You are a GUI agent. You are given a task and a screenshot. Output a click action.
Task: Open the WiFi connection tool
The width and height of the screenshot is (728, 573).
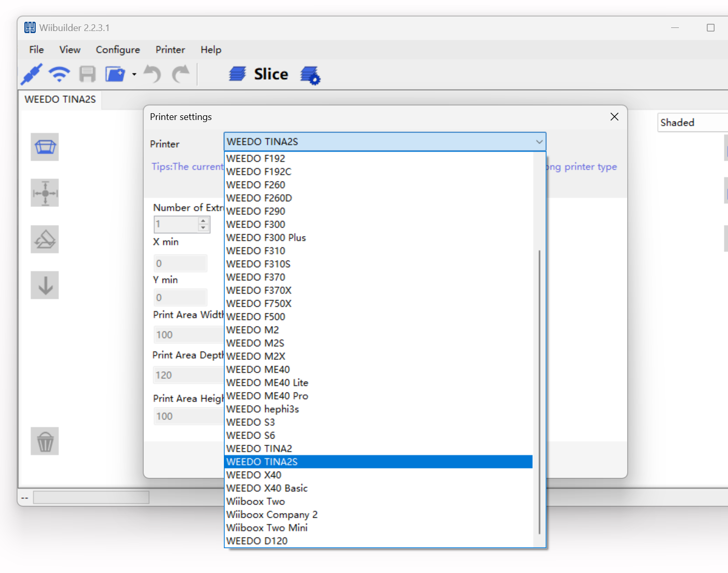click(x=59, y=74)
